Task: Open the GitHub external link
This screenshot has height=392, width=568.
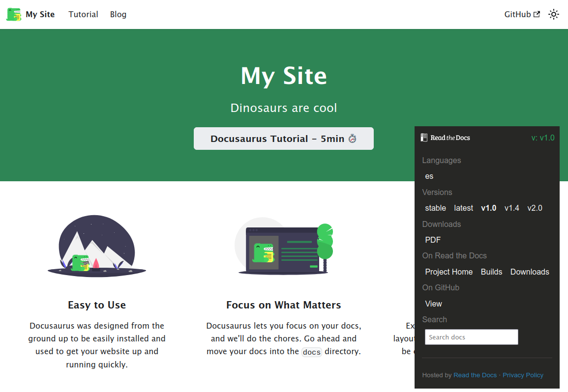Action: pyautogui.click(x=522, y=14)
